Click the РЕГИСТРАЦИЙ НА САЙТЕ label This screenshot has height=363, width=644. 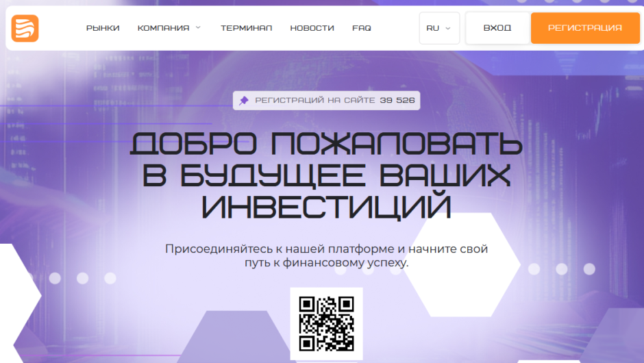(315, 100)
